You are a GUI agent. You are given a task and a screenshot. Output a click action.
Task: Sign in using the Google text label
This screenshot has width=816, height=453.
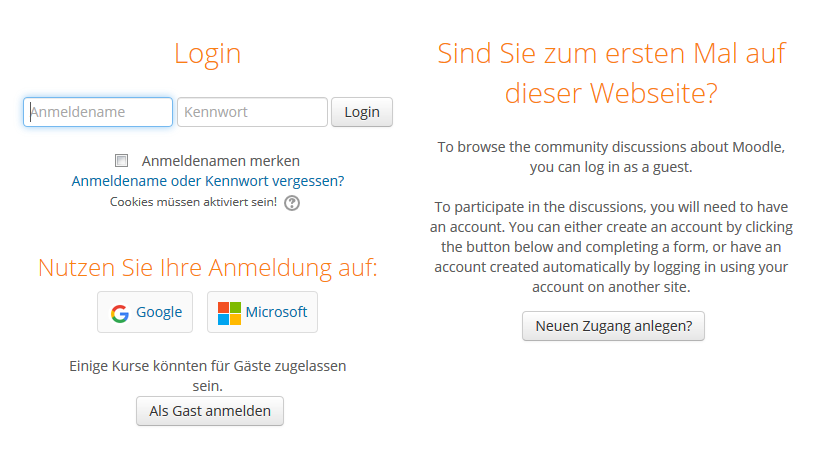[159, 312]
